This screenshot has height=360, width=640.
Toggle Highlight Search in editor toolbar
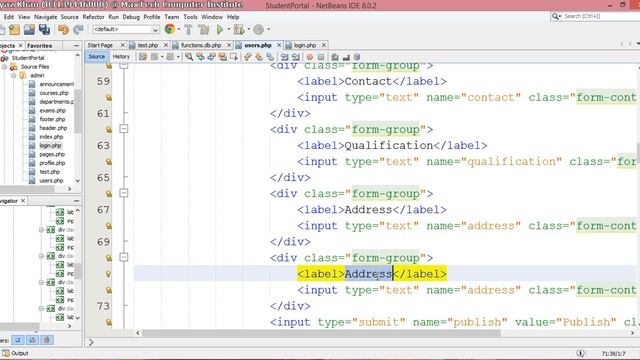[222, 57]
